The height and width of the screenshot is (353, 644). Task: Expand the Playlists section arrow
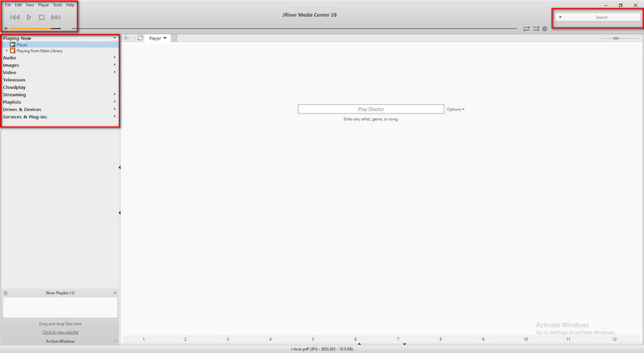(x=114, y=102)
